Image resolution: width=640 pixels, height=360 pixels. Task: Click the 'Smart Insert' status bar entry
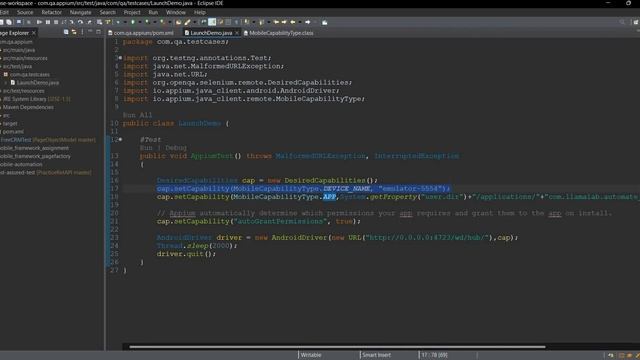pyautogui.click(x=376, y=355)
